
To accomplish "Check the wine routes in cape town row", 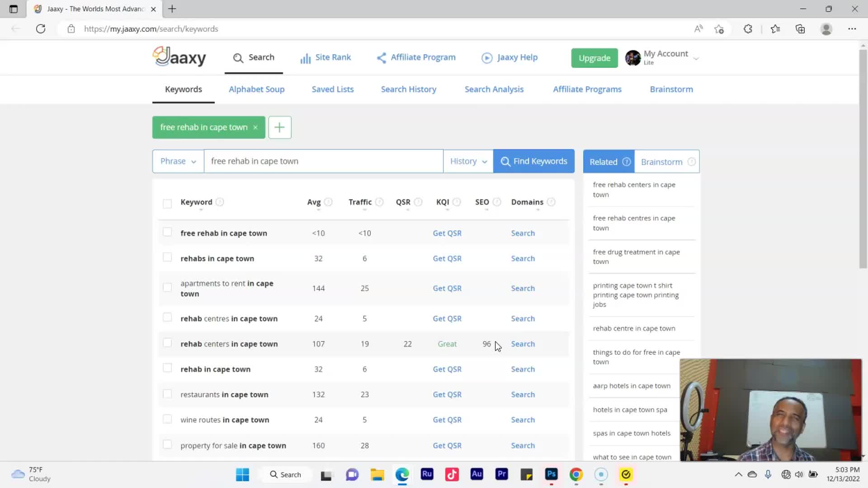I will point(167,419).
